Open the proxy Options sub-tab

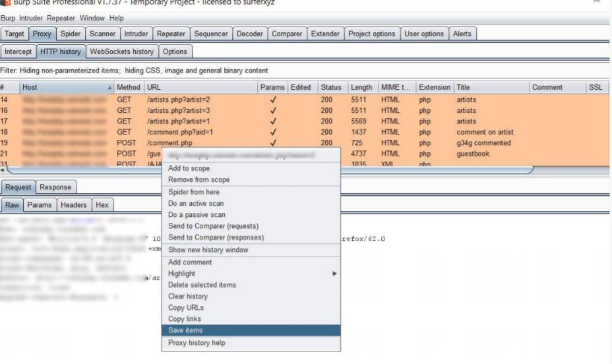coord(175,51)
